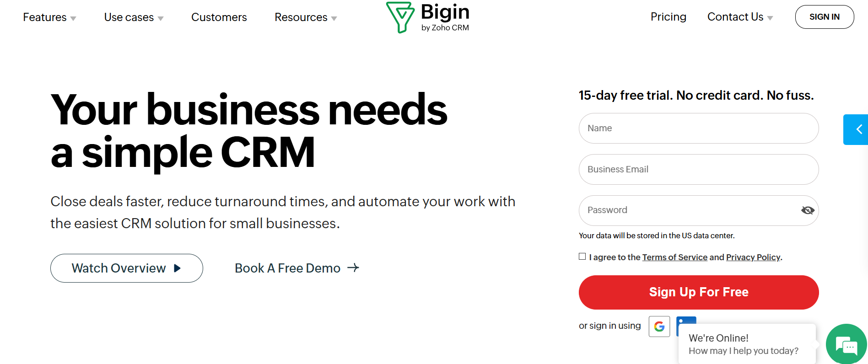868x364 pixels.
Task: Click Sign Up For Free button
Action: (699, 292)
